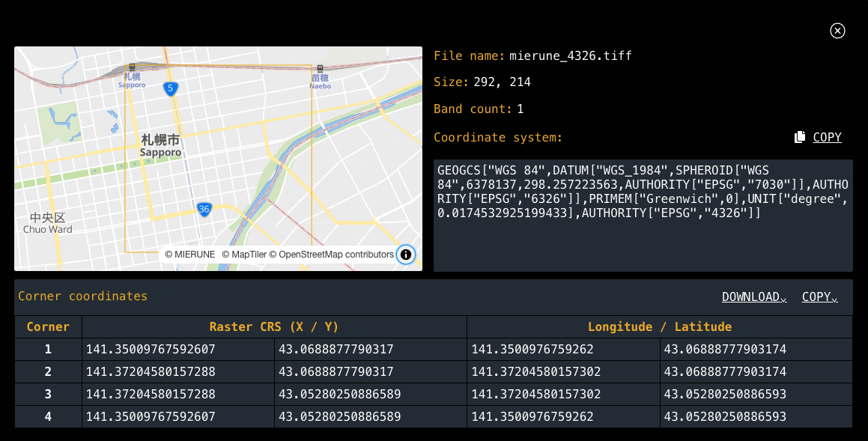The height and width of the screenshot is (441, 868).
Task: Select the Route 36 highway shield marker
Action: click(204, 210)
